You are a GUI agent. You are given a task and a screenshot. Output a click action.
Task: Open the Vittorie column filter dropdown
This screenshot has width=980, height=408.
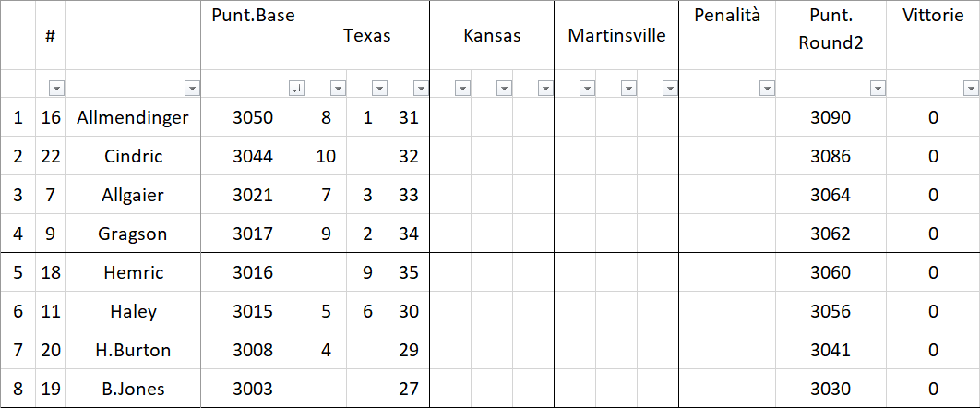pos(970,88)
